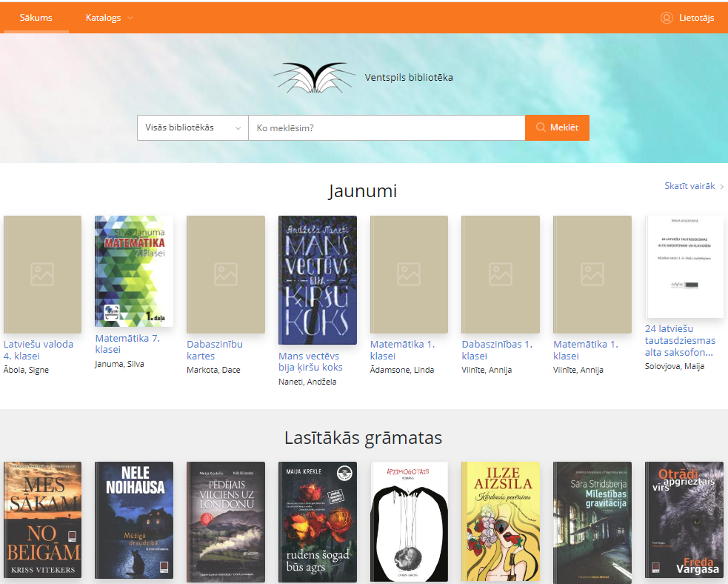Click the user profile icon

(x=667, y=18)
